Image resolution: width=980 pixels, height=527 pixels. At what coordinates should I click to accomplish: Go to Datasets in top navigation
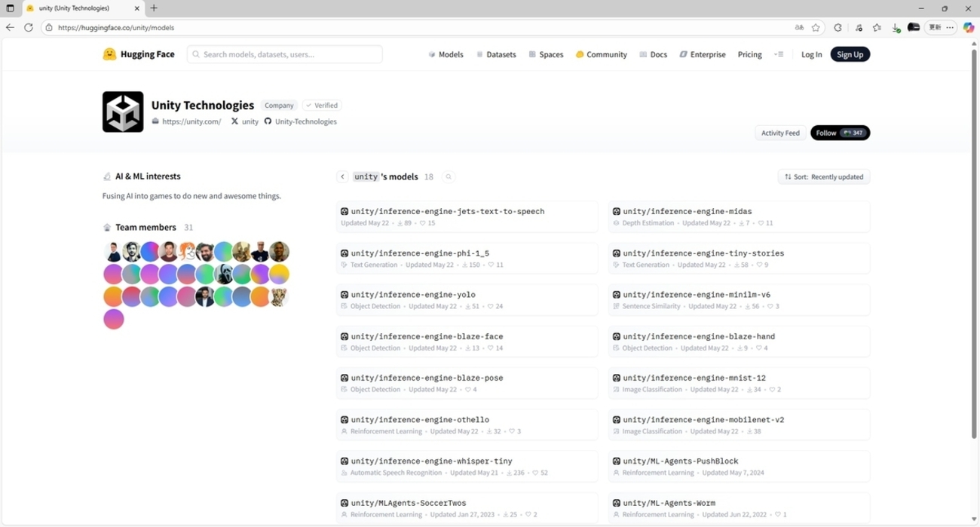click(x=496, y=54)
